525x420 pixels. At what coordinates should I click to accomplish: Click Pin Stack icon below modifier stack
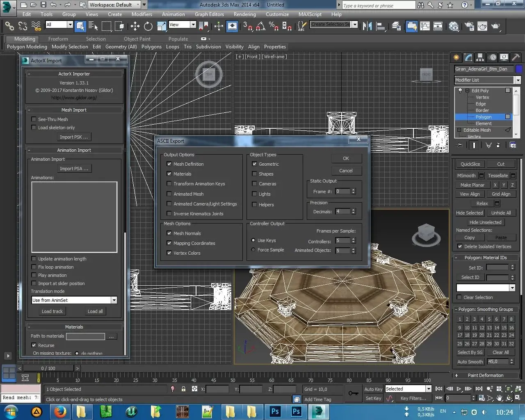click(x=459, y=145)
